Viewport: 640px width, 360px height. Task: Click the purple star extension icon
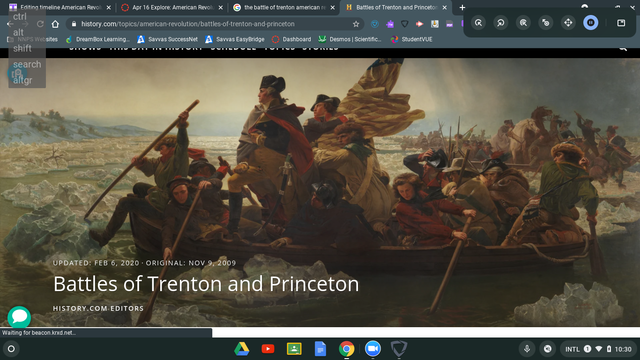(390, 24)
